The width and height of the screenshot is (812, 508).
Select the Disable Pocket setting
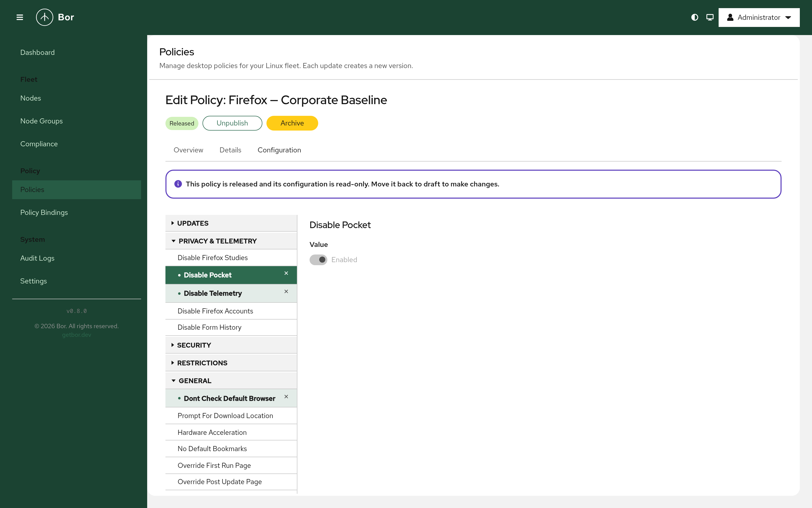(x=231, y=275)
